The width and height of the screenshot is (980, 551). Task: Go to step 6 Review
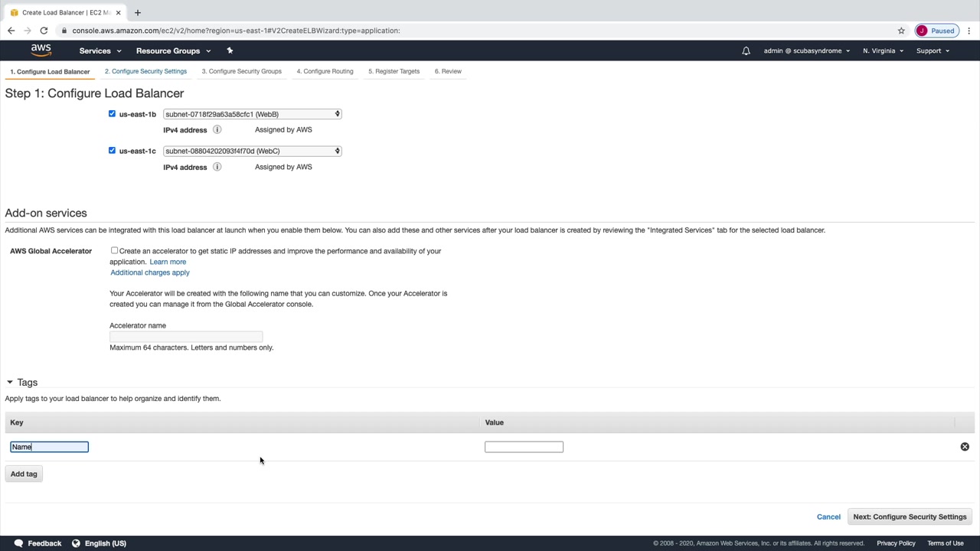448,71
